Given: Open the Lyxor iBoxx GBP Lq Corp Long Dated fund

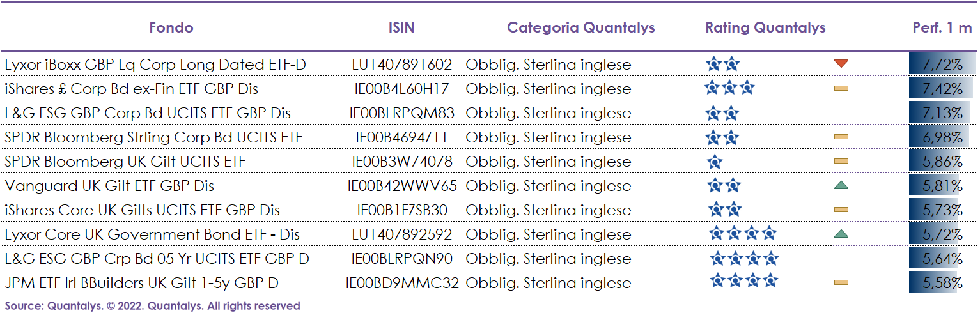Looking at the screenshot, I should (155, 65).
